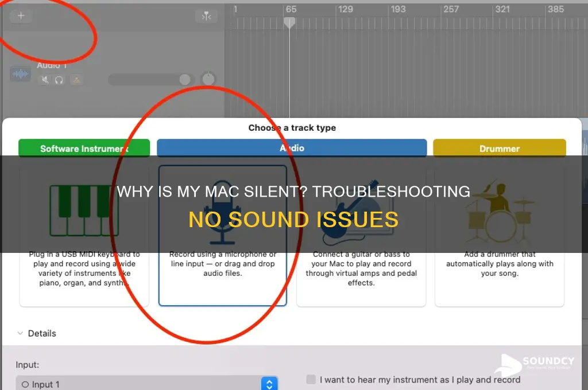Viewport: 588px width, 390px height.
Task: Toggle the catch playhead button in track header
Action: coord(206,16)
